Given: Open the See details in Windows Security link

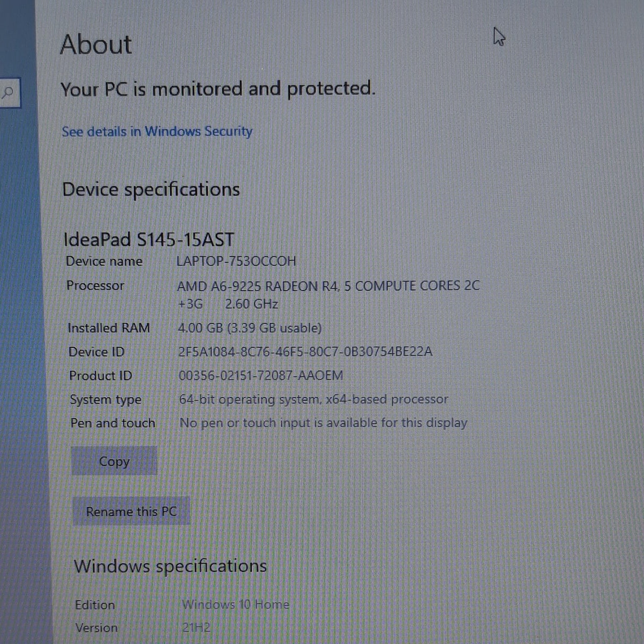Looking at the screenshot, I should [x=157, y=131].
